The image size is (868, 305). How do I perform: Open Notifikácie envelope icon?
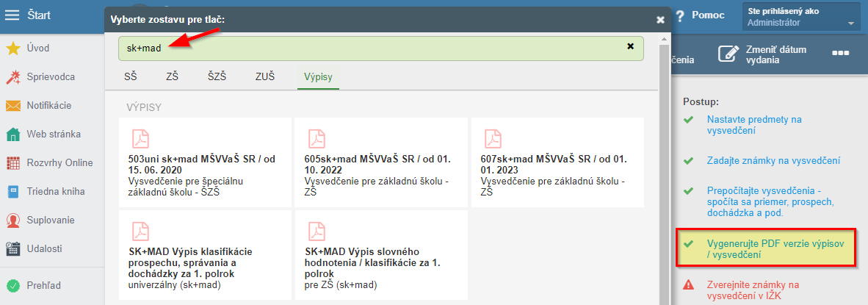point(12,106)
